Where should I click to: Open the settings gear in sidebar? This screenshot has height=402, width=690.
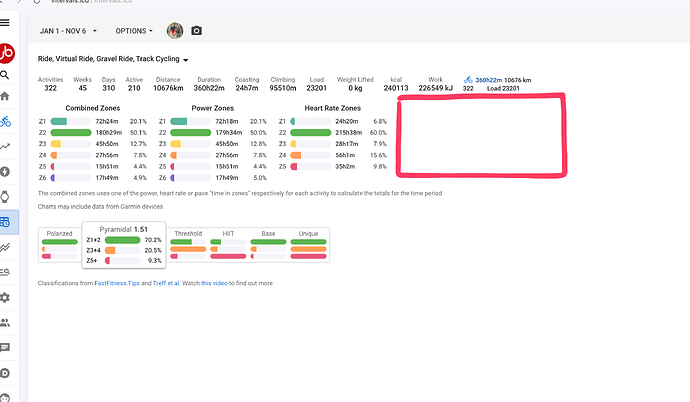(x=7, y=297)
